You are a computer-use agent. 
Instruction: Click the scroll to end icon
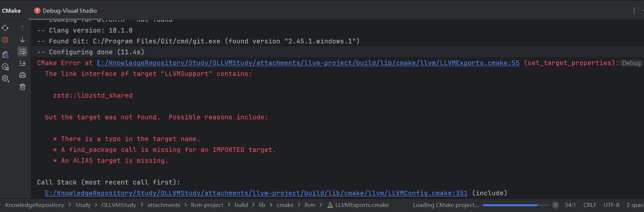tap(22, 63)
